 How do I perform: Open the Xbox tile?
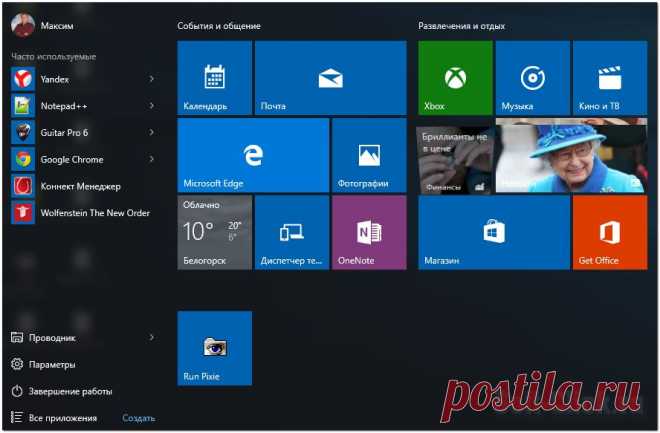[x=455, y=78]
